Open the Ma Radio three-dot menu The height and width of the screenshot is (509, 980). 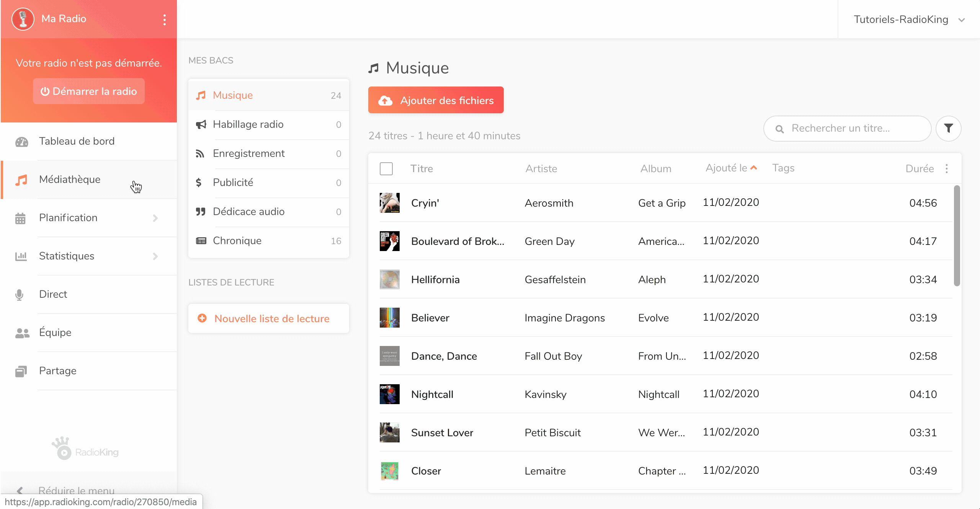(165, 20)
